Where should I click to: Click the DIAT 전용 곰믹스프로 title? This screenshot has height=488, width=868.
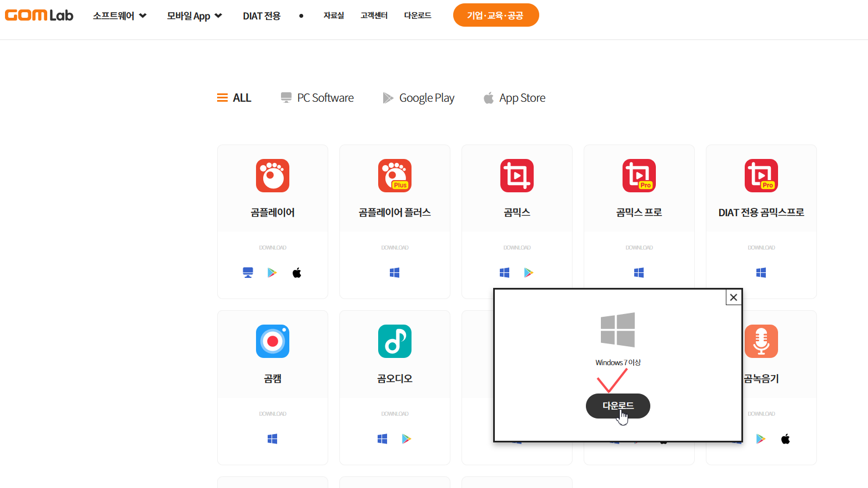click(x=761, y=212)
